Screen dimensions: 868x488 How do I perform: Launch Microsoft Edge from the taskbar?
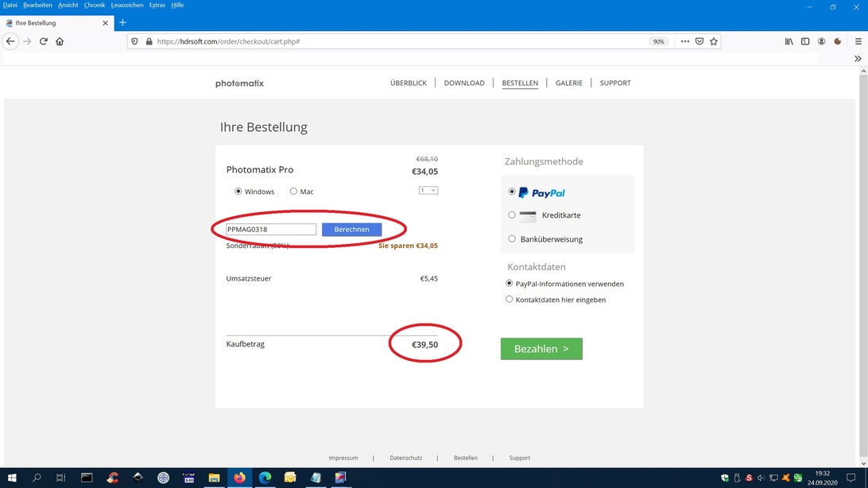click(265, 478)
